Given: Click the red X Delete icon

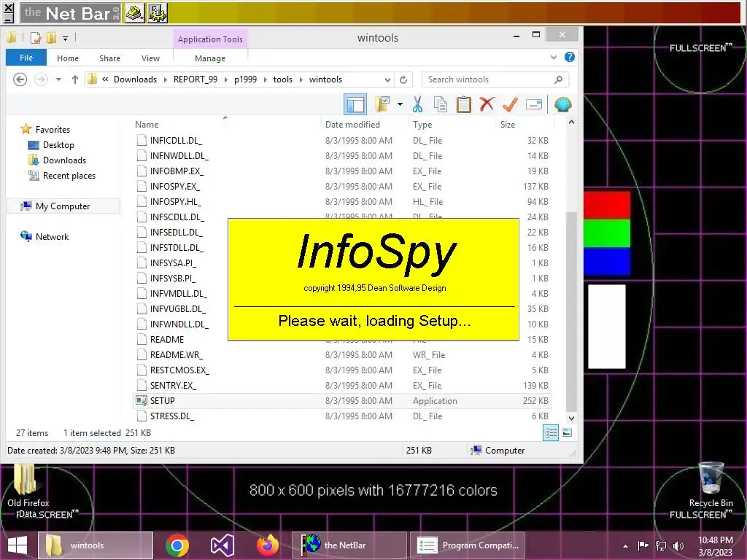Looking at the screenshot, I should point(487,104).
